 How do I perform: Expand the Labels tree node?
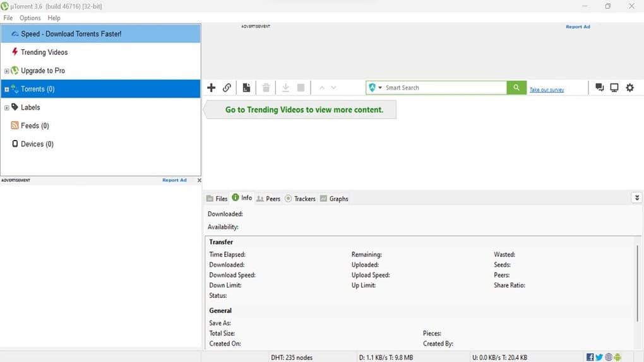(6, 108)
